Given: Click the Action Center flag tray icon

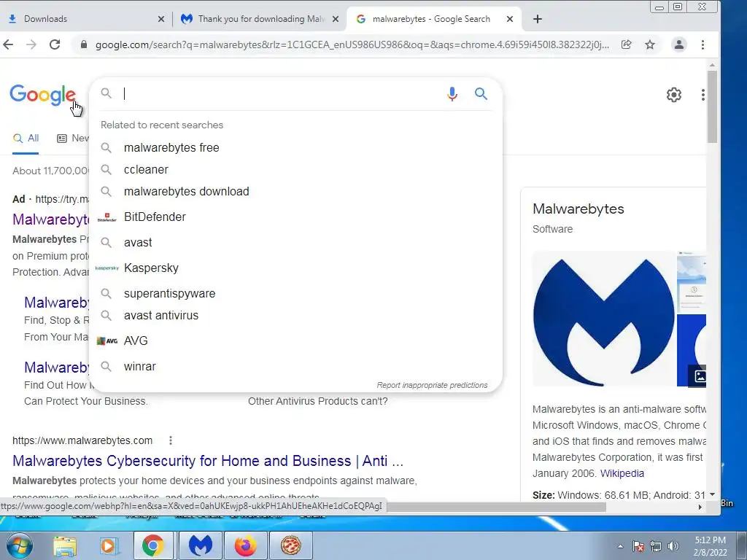Looking at the screenshot, I should tap(638, 546).
